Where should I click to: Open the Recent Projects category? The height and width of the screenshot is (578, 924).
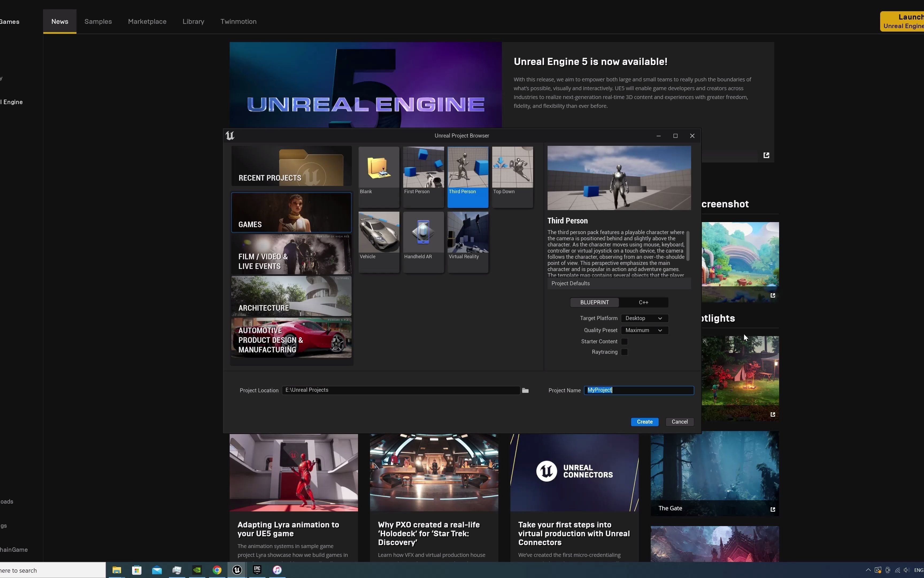point(291,166)
